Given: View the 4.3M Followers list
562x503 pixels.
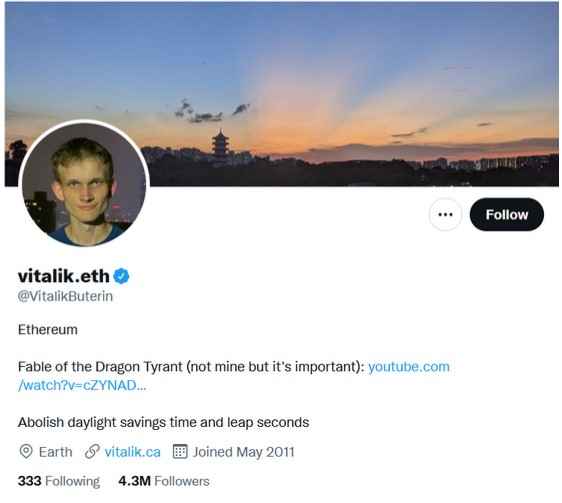Looking at the screenshot, I should [x=164, y=481].
